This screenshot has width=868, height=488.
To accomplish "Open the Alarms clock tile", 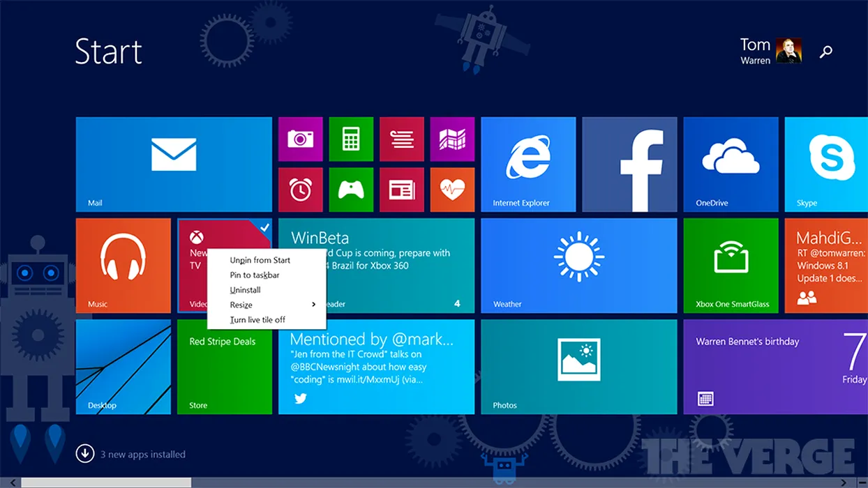I will pyautogui.click(x=300, y=190).
